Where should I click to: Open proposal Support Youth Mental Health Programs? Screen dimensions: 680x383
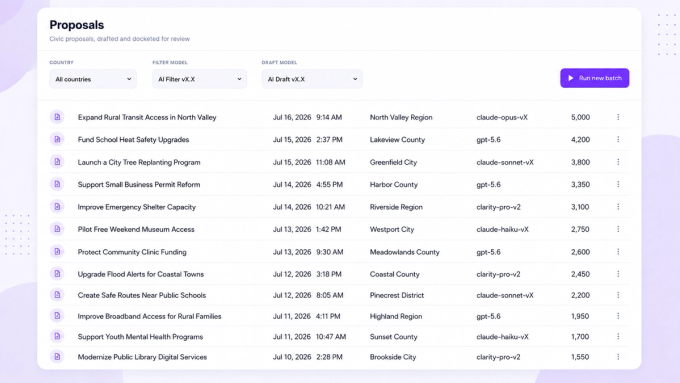tap(140, 337)
